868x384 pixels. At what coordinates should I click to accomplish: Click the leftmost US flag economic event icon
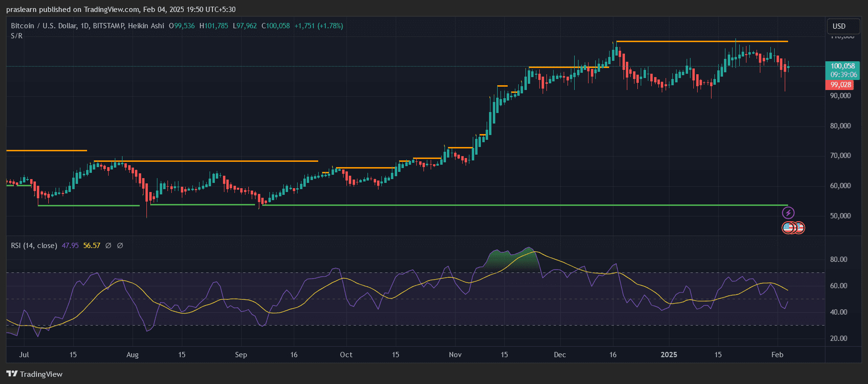click(787, 228)
